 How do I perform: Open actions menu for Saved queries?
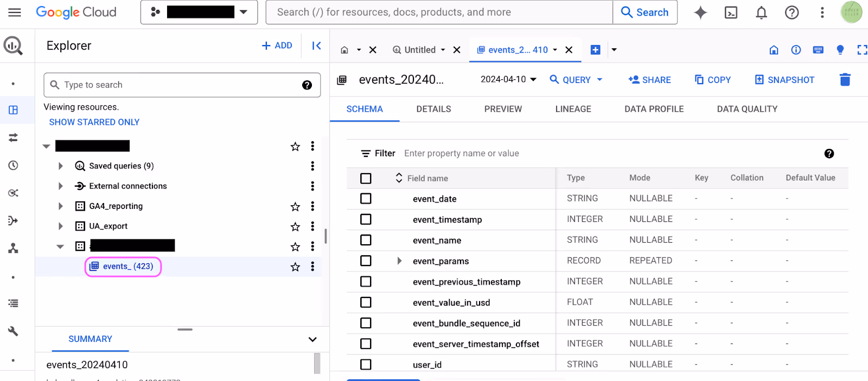[312, 166]
